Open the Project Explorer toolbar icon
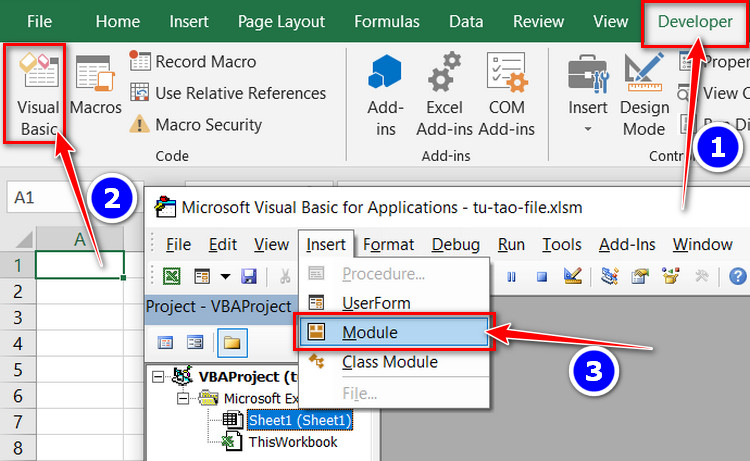This screenshot has height=461, width=750. pyautogui.click(x=610, y=276)
